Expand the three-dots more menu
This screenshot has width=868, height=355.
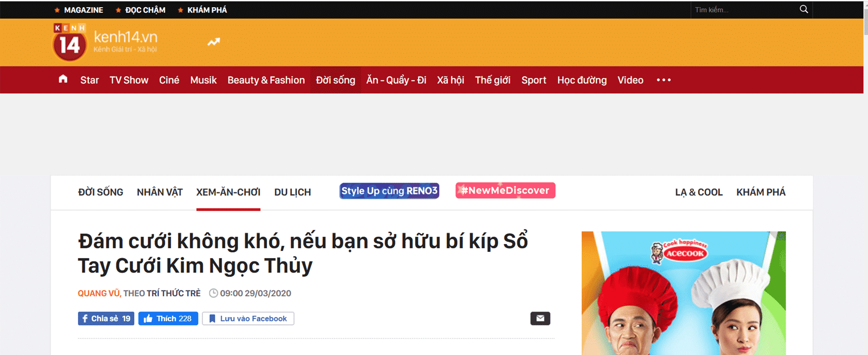pyautogui.click(x=664, y=80)
